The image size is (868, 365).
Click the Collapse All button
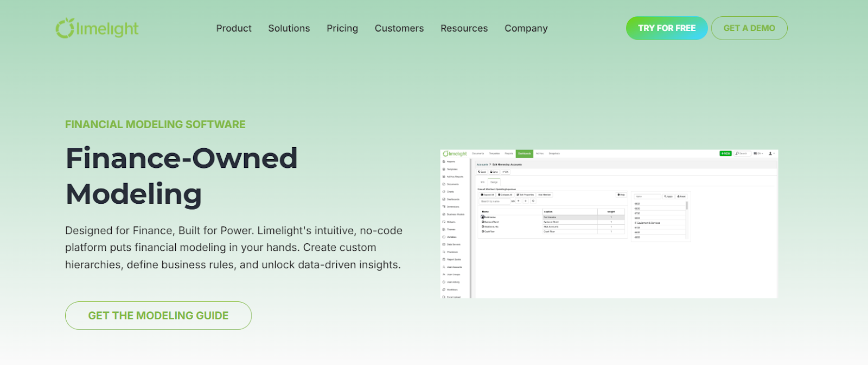505,194
